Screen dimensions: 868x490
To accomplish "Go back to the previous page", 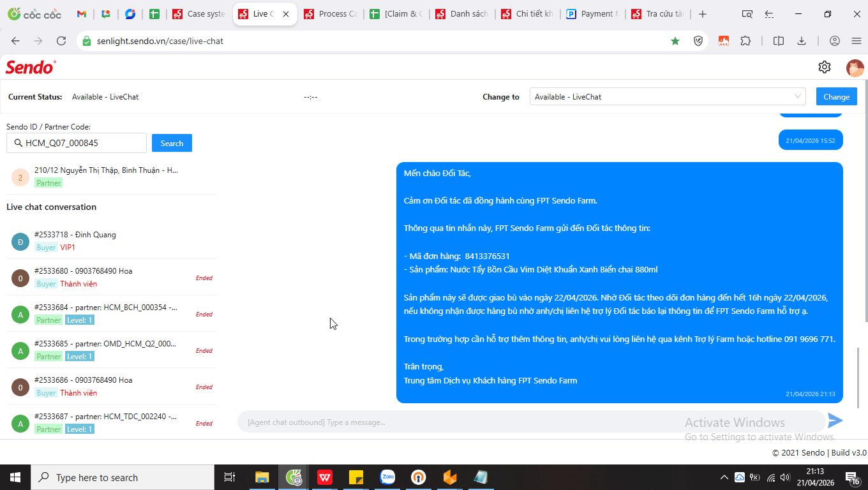I will (15, 41).
